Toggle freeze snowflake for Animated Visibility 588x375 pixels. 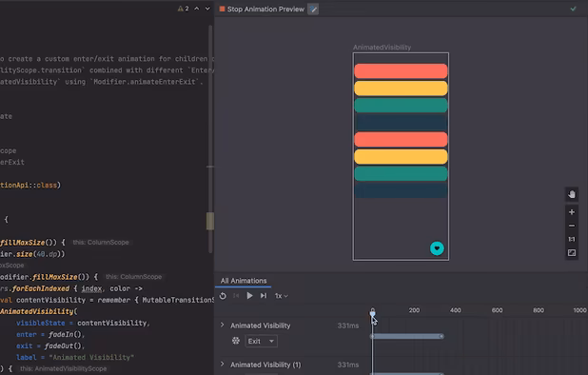(236, 341)
